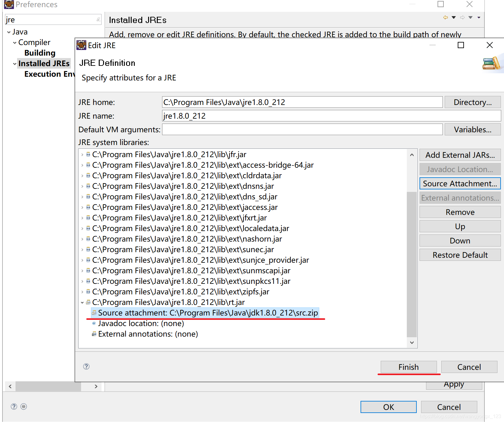Expand the cldrdata.jar entry

coord(82,176)
